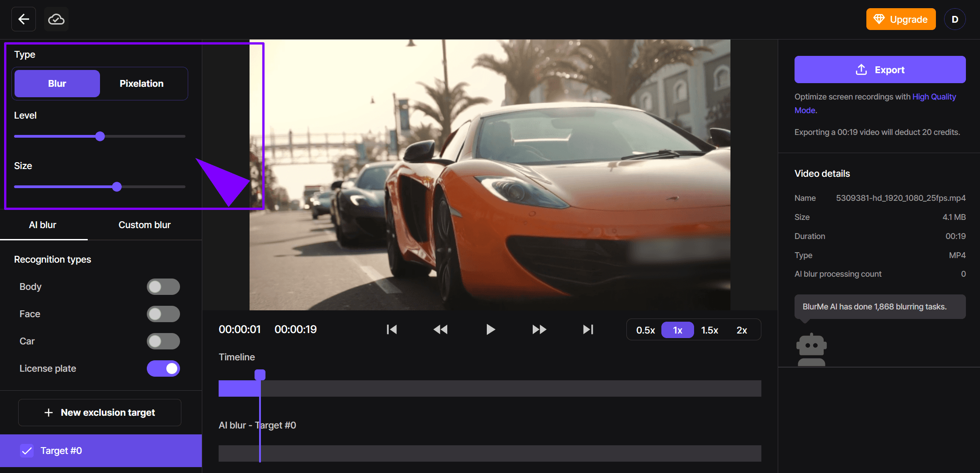
Task: Enable Car recognition
Action: coord(163,341)
